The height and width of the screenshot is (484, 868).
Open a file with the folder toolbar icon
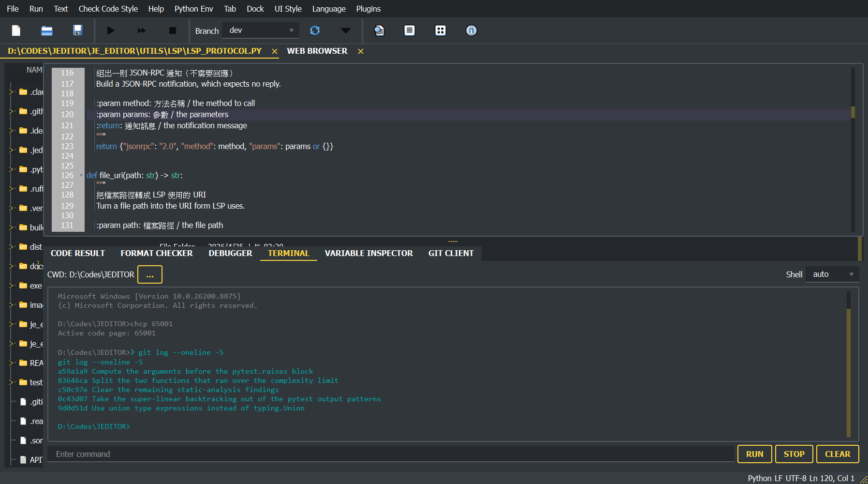[x=47, y=30]
